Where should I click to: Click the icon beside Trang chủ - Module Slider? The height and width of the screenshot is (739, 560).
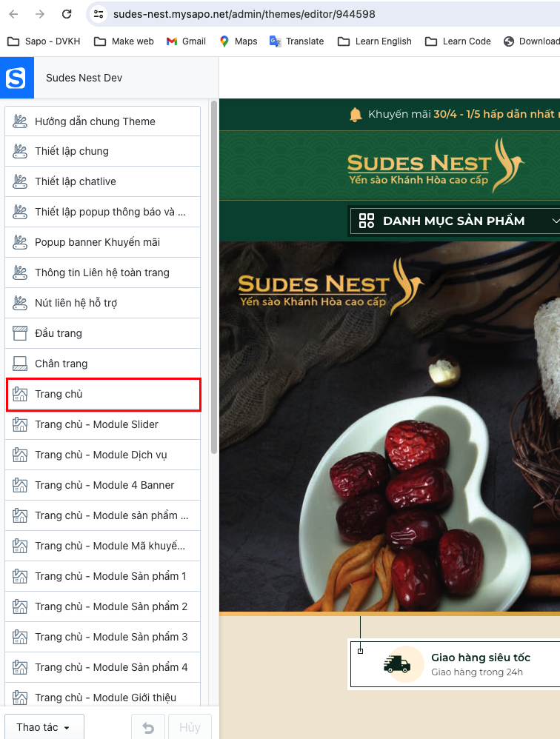pyautogui.click(x=20, y=424)
